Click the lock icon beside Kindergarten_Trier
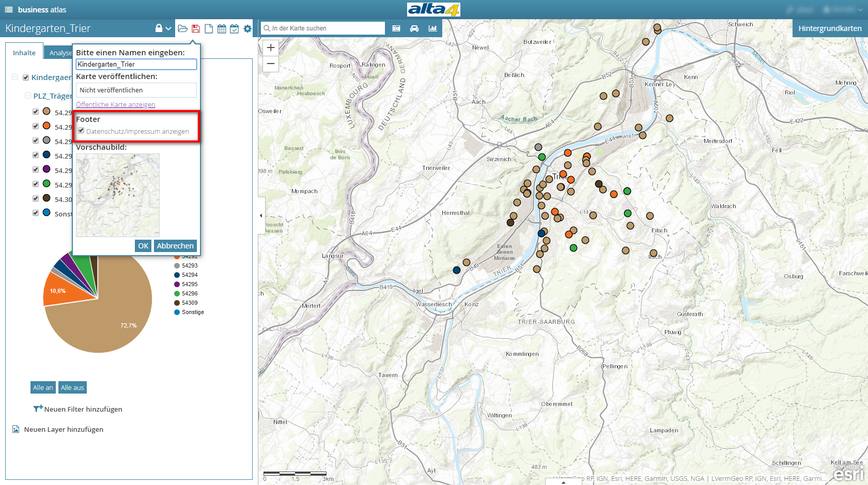868x485 pixels. [x=159, y=28]
